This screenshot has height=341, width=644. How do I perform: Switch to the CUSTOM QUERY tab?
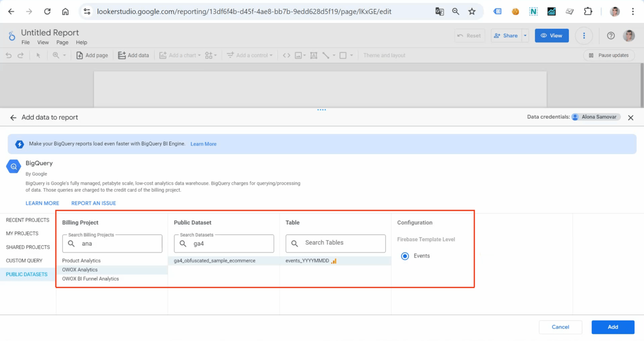28,261
